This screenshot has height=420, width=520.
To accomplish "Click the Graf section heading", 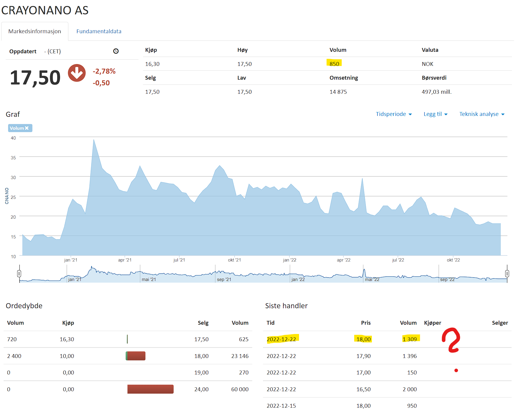I will point(13,114).
